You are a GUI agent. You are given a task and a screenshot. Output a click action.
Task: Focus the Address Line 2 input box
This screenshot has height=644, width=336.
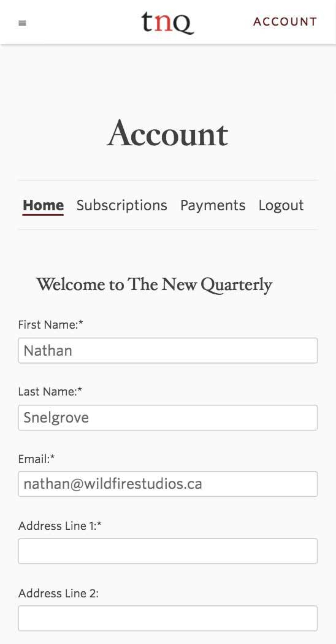(x=168, y=618)
